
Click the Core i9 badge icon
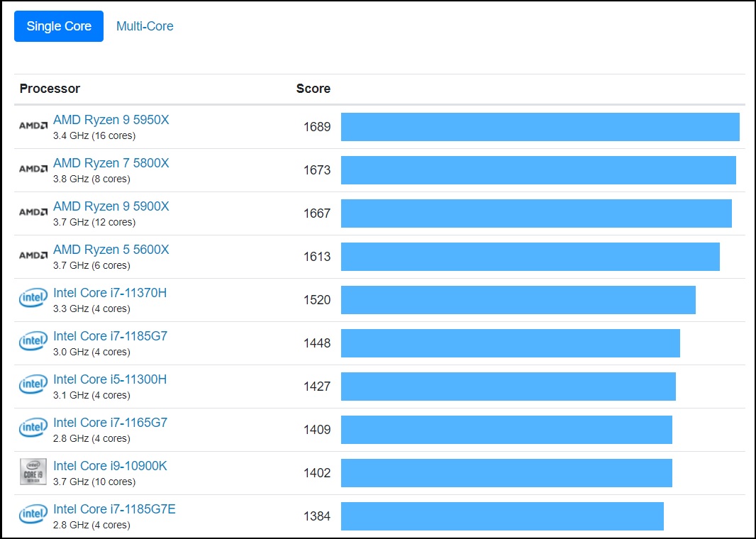[33, 472]
